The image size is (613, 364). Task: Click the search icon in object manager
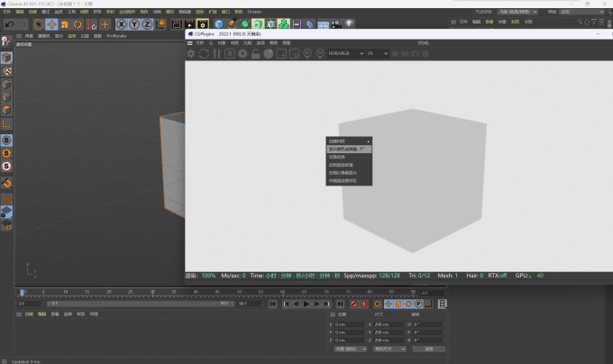coord(580,23)
